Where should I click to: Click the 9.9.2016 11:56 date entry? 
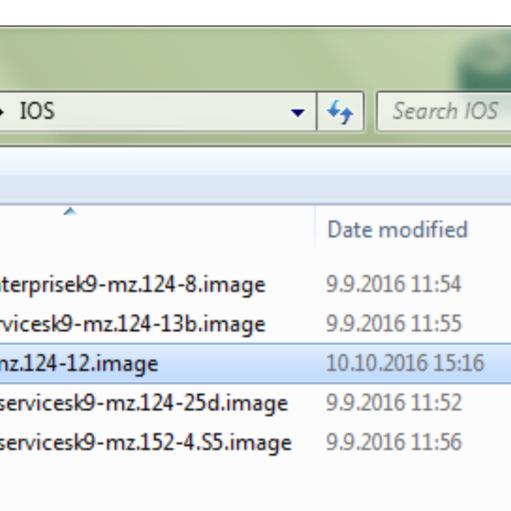pyautogui.click(x=394, y=442)
